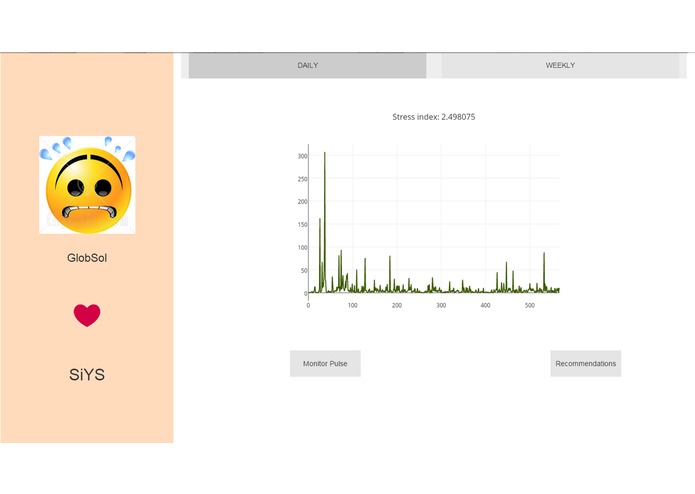Select the GlobSol username text
Image resolution: width=695 pixels, height=494 pixels.
(87, 258)
